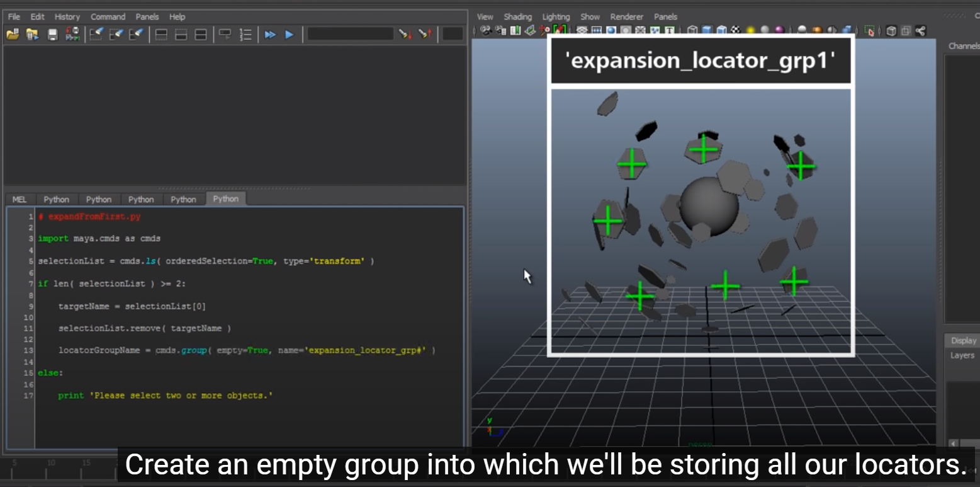Click the 'import maya.cmds as cmds' line

tap(99, 239)
